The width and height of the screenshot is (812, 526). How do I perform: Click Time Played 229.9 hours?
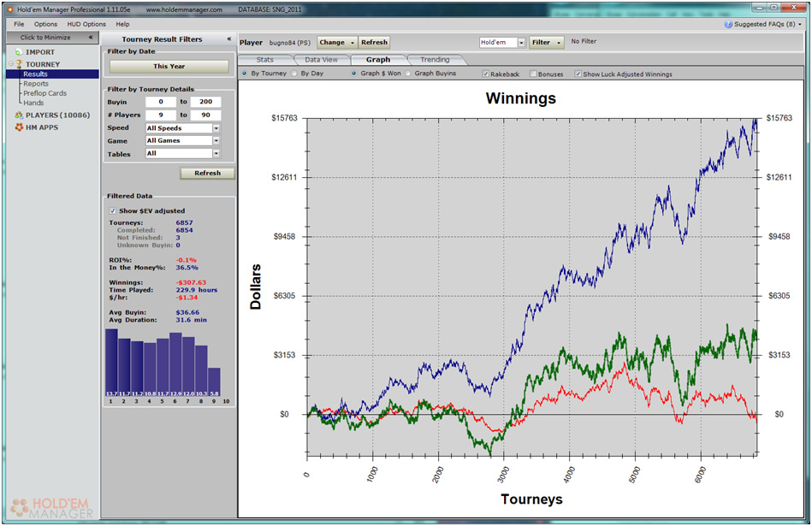point(196,290)
